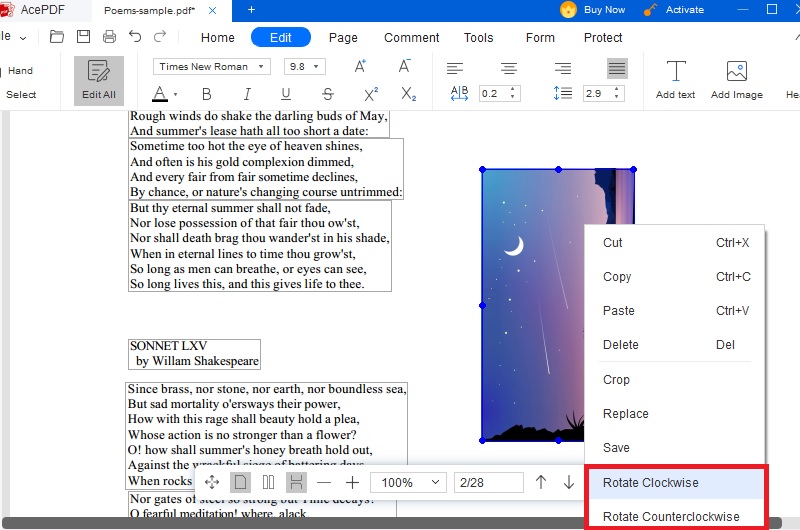Align text right
This screenshot has height=530, width=800.
tap(563, 68)
